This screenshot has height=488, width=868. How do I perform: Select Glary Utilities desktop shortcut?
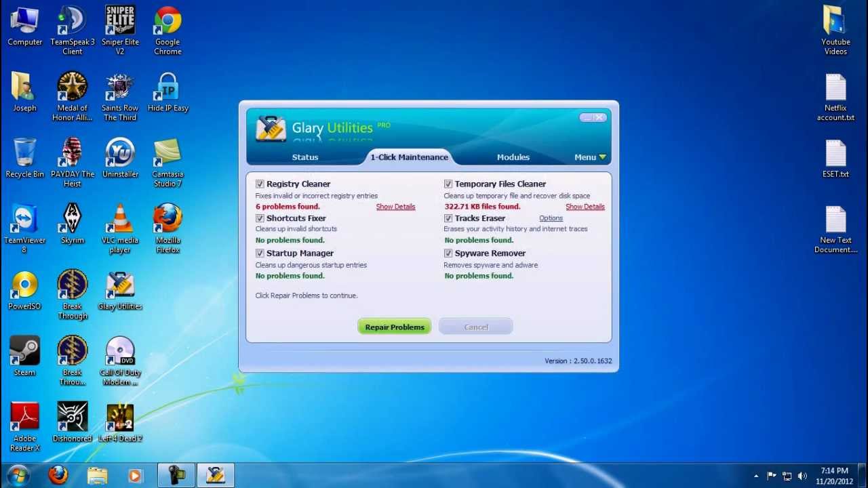(120, 290)
